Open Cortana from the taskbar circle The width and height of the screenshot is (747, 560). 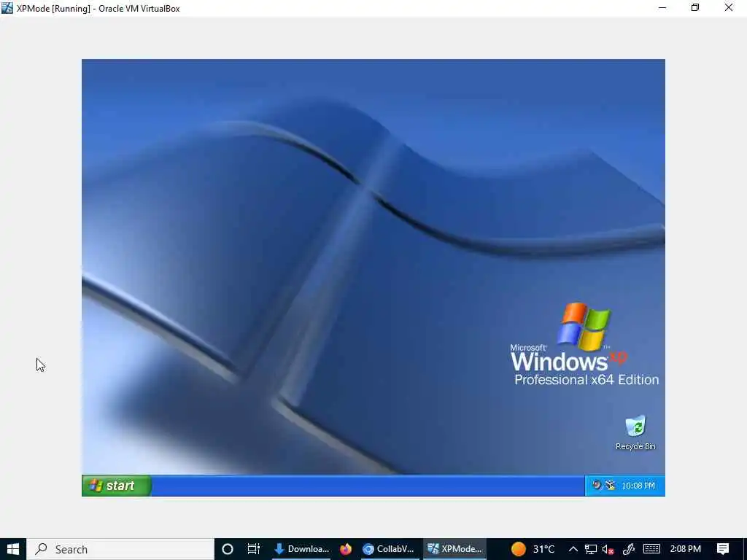[x=228, y=549]
